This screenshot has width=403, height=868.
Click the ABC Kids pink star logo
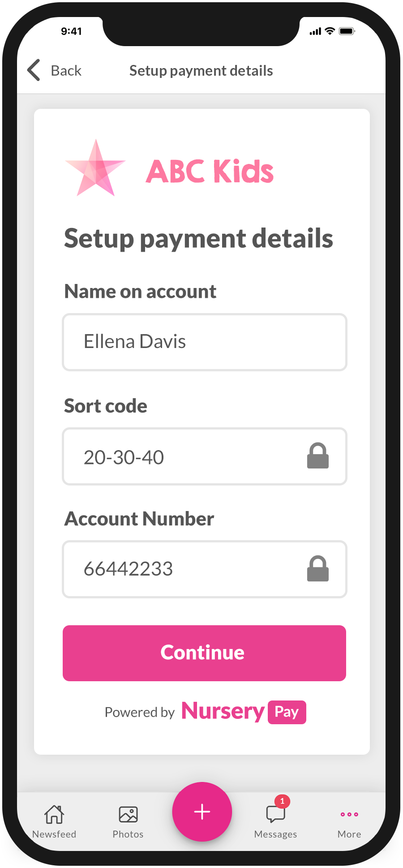(x=95, y=169)
